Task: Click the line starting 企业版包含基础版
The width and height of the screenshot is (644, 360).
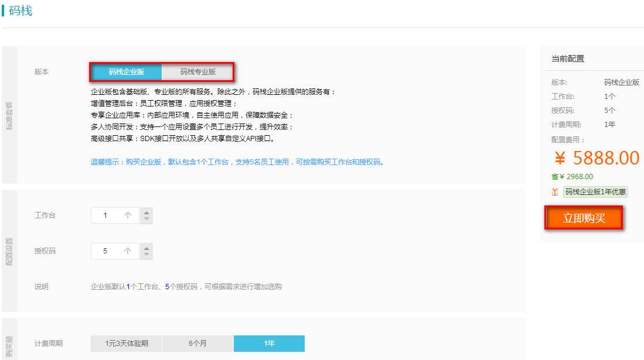Action: click(x=213, y=91)
